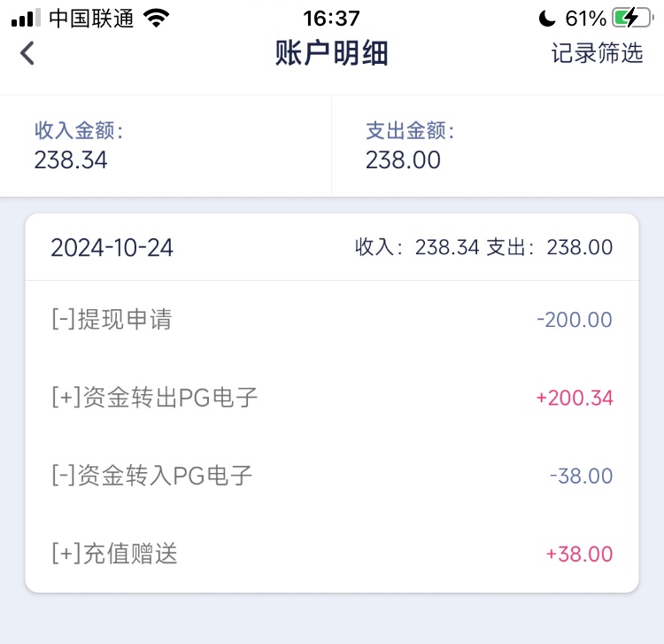Tap the cellular signal bars icon
Viewport: 664px width, 644px height.
click(x=27, y=19)
